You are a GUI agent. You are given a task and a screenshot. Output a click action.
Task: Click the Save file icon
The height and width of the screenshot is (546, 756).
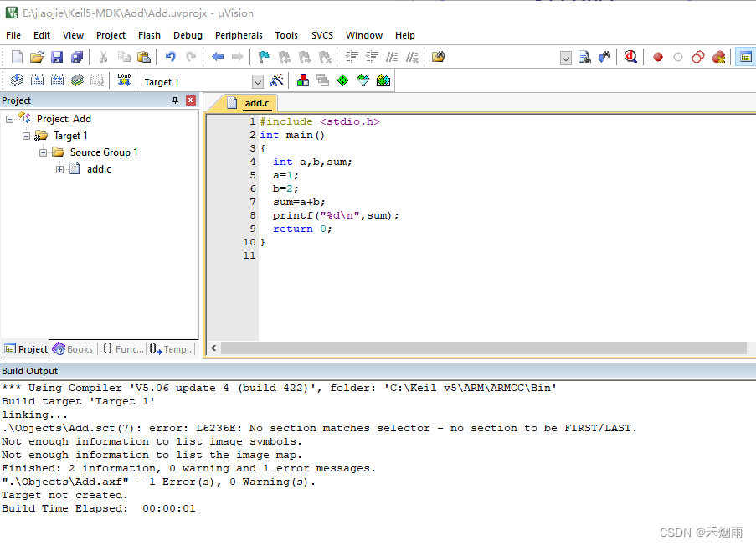click(x=57, y=57)
